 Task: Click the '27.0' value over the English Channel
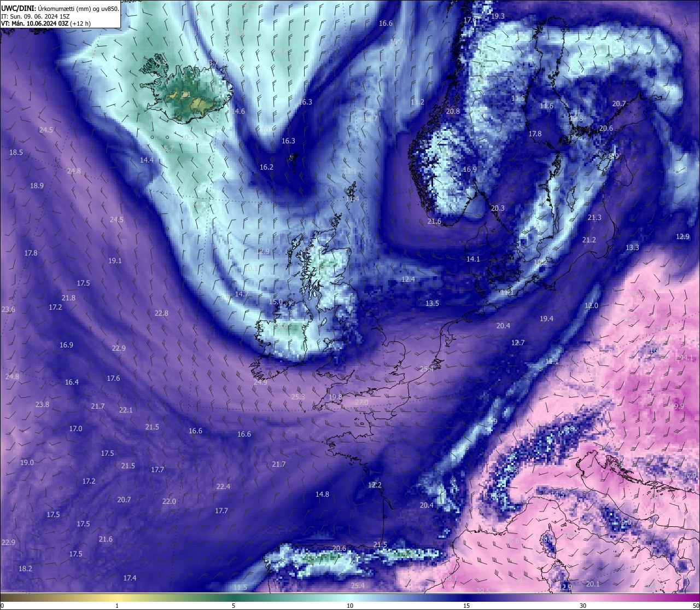361,402
